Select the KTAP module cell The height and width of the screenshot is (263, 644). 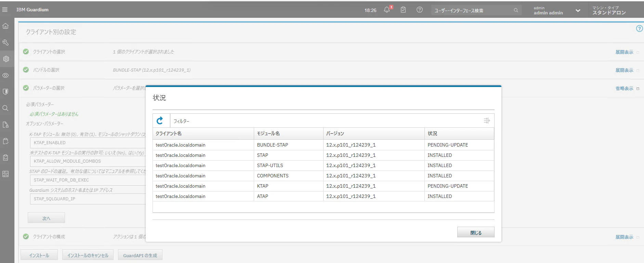pos(289,186)
